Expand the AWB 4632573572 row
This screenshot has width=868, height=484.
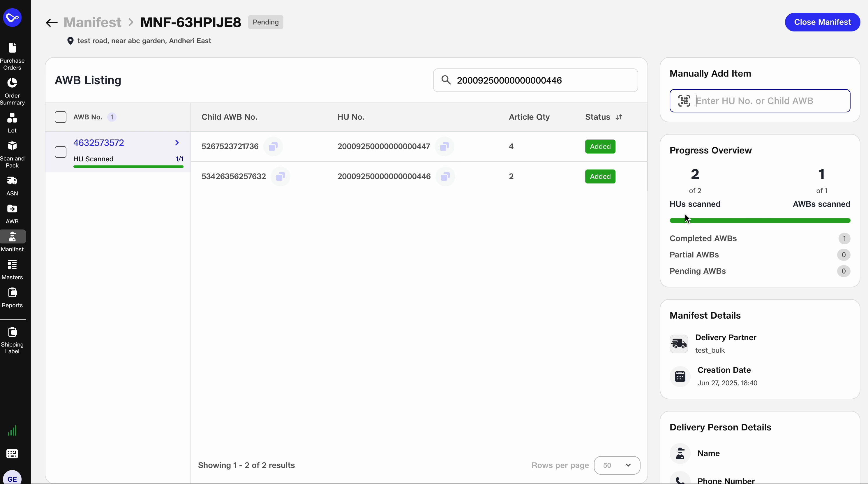tap(177, 142)
